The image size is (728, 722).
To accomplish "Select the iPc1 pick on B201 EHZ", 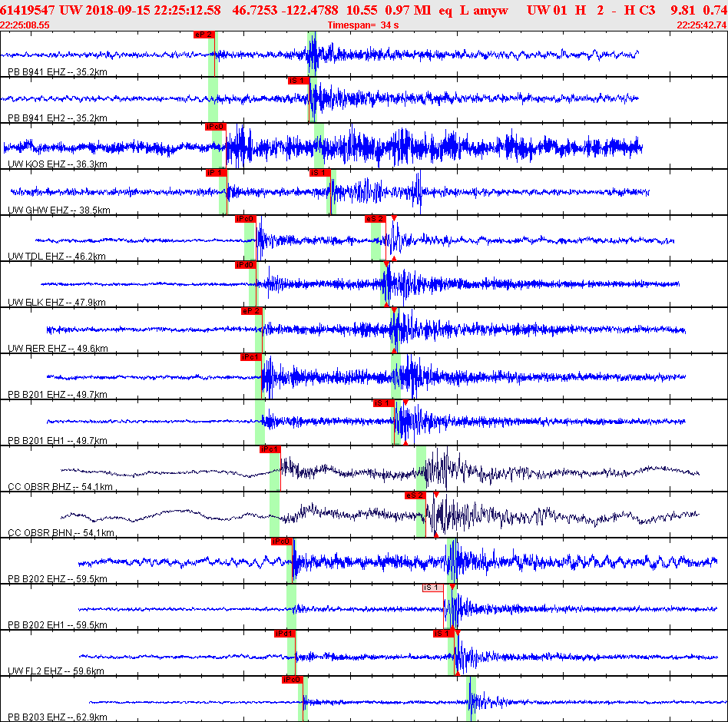I will 250,357.
